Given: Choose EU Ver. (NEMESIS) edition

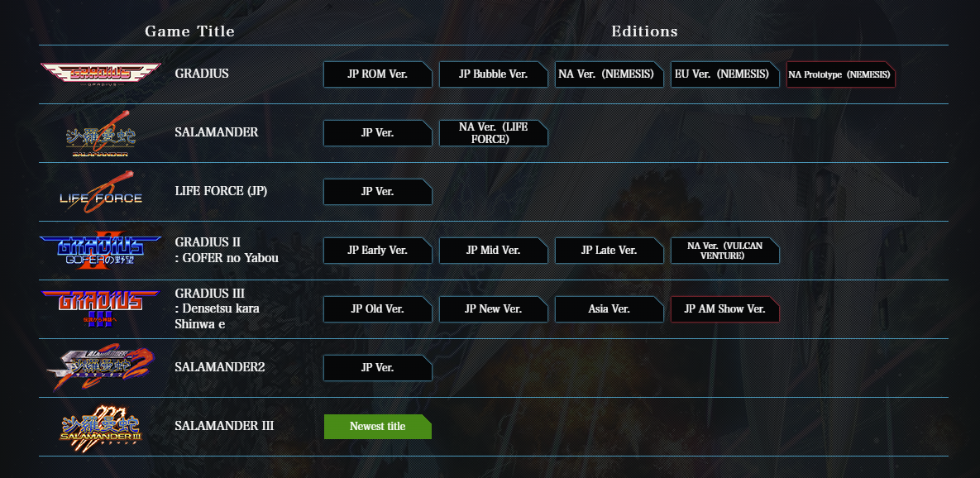Looking at the screenshot, I should pyautogui.click(x=725, y=74).
